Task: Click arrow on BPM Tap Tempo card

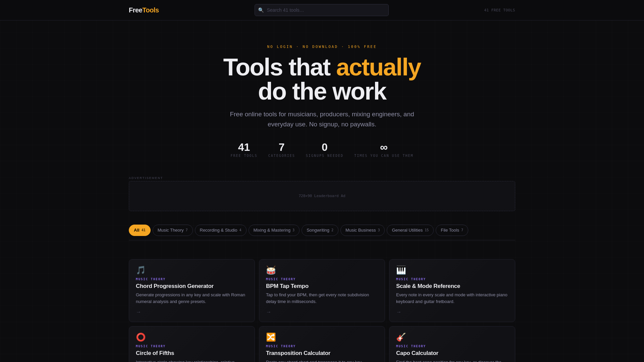Action: click(x=269, y=312)
